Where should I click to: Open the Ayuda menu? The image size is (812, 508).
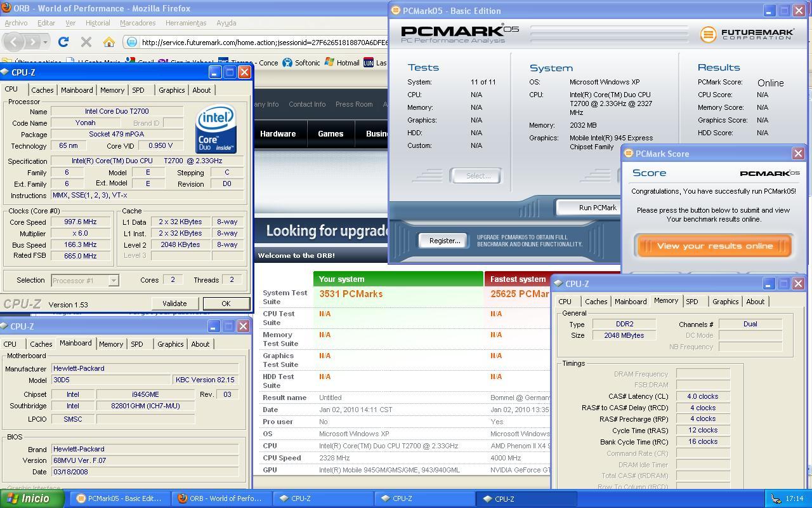(x=226, y=23)
